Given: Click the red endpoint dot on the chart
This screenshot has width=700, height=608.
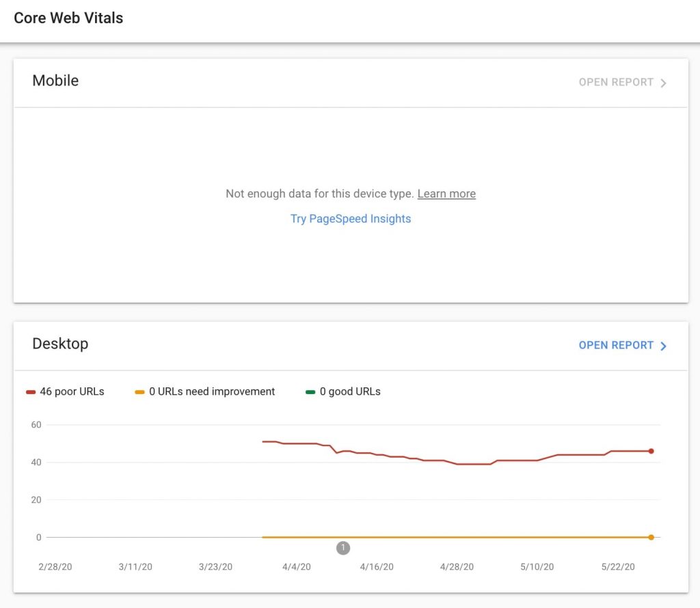Looking at the screenshot, I should 651,451.
